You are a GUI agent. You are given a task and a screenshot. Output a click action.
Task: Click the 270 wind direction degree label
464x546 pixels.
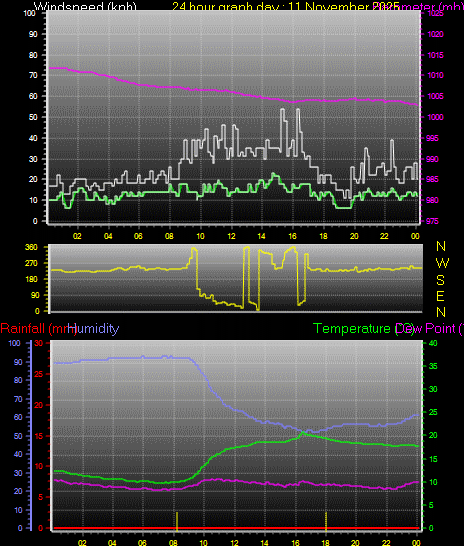(x=31, y=263)
